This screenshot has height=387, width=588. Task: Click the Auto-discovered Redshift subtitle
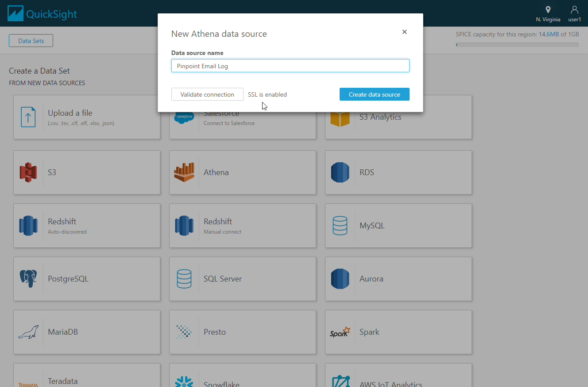point(67,232)
